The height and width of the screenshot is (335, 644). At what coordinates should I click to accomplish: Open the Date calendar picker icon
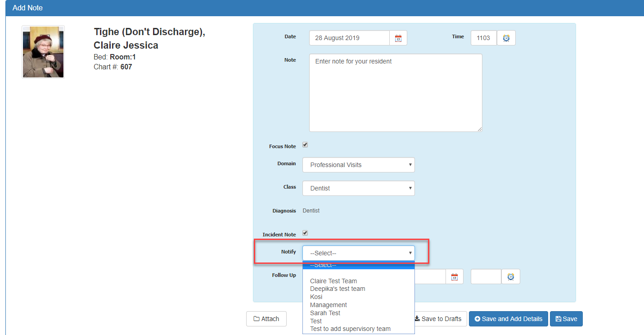click(x=398, y=38)
